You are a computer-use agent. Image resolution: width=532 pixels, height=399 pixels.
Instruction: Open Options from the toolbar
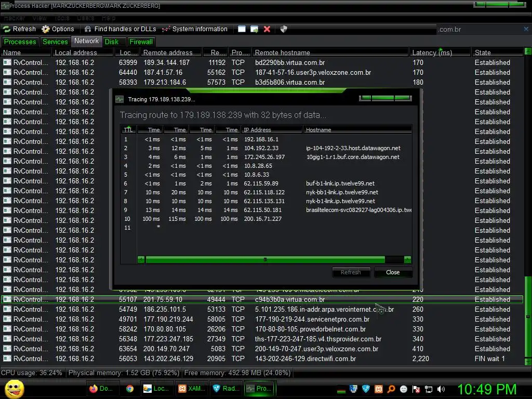[58, 29]
